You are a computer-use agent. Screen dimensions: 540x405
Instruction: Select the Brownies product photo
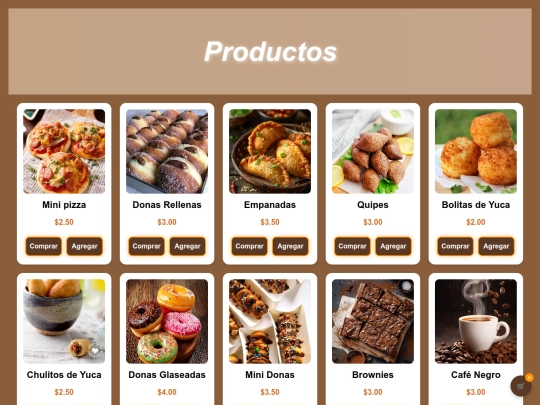[x=373, y=321]
